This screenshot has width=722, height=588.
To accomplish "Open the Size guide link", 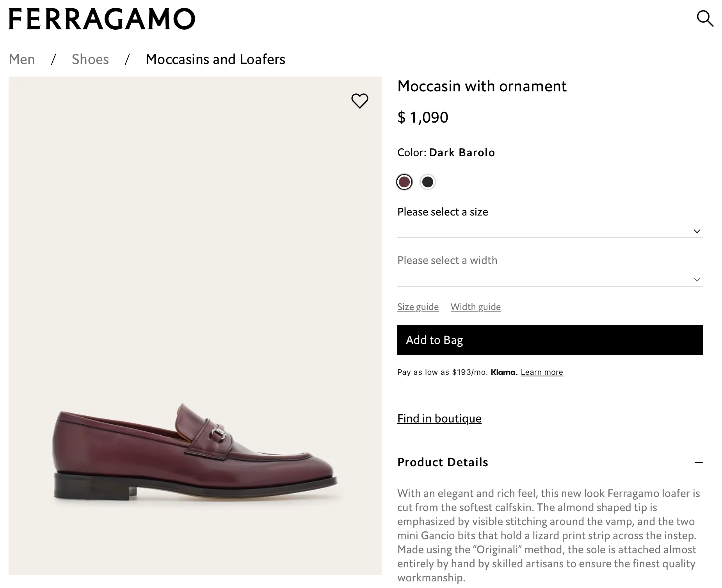I will point(418,307).
